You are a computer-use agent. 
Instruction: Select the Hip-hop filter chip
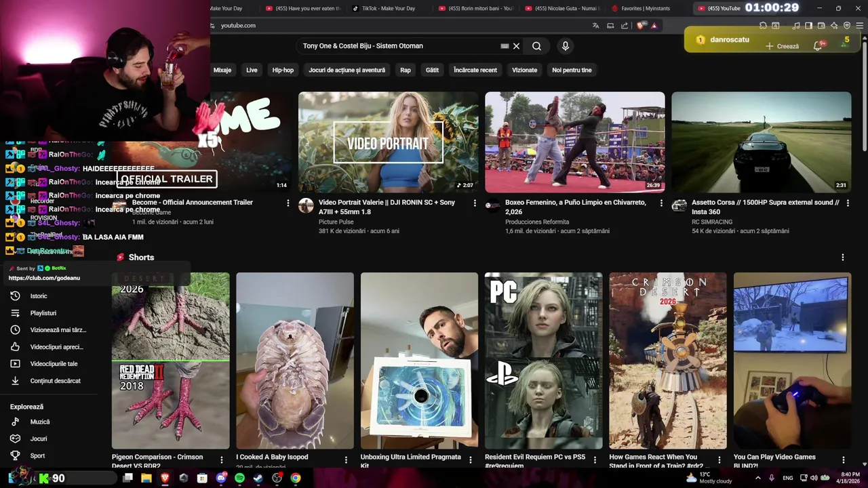point(283,70)
